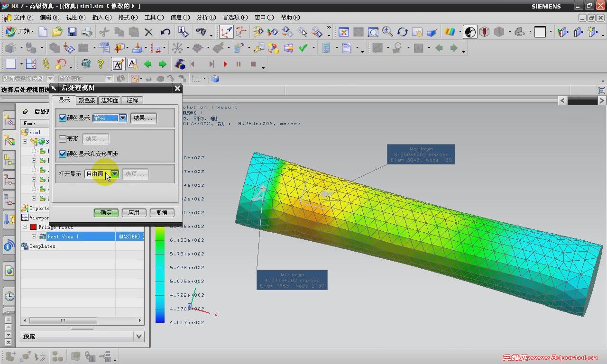Click the delete X icon in toolbar
This screenshot has width=607, height=364.
click(148, 32)
